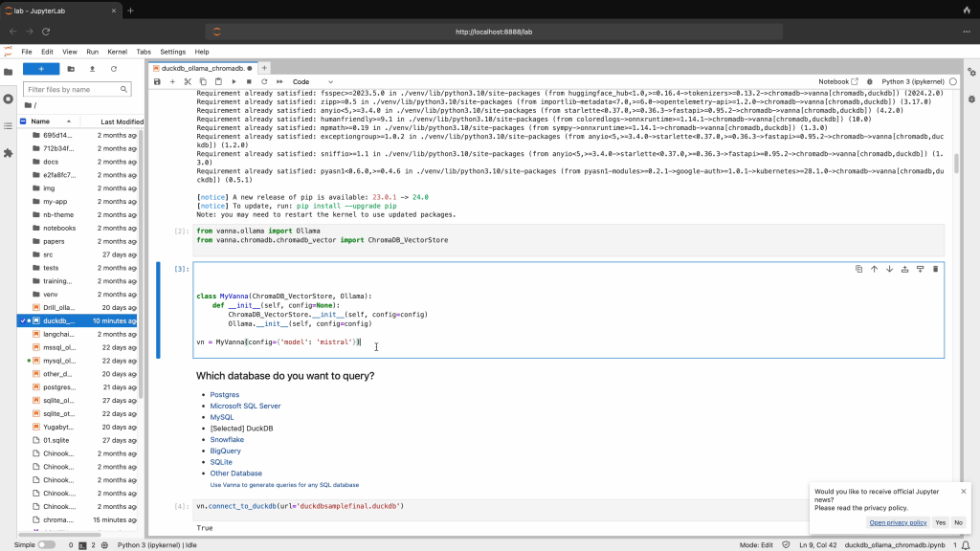Save the notebook with the disk icon
Screen dimensions: 980x551
(x=157, y=82)
